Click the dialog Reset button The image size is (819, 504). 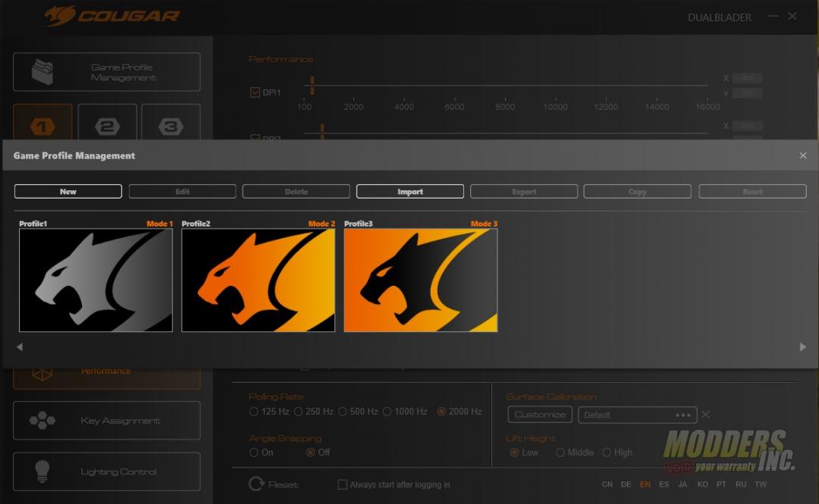pos(753,192)
